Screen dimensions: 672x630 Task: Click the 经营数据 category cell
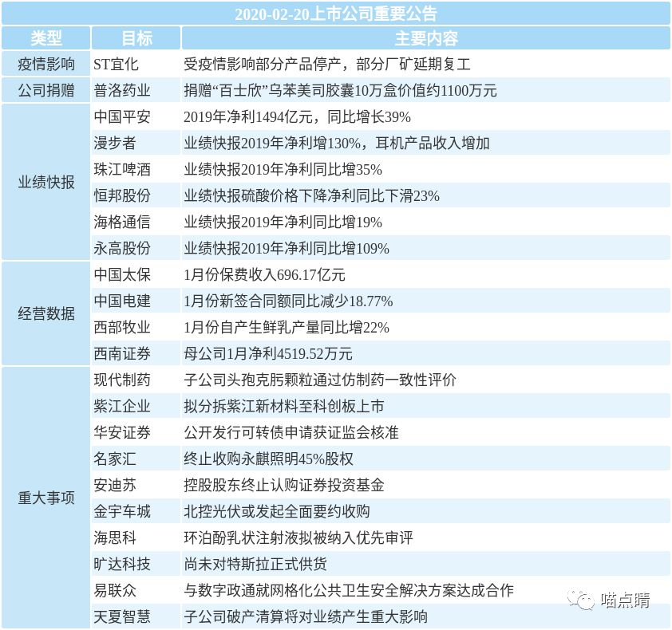click(45, 313)
